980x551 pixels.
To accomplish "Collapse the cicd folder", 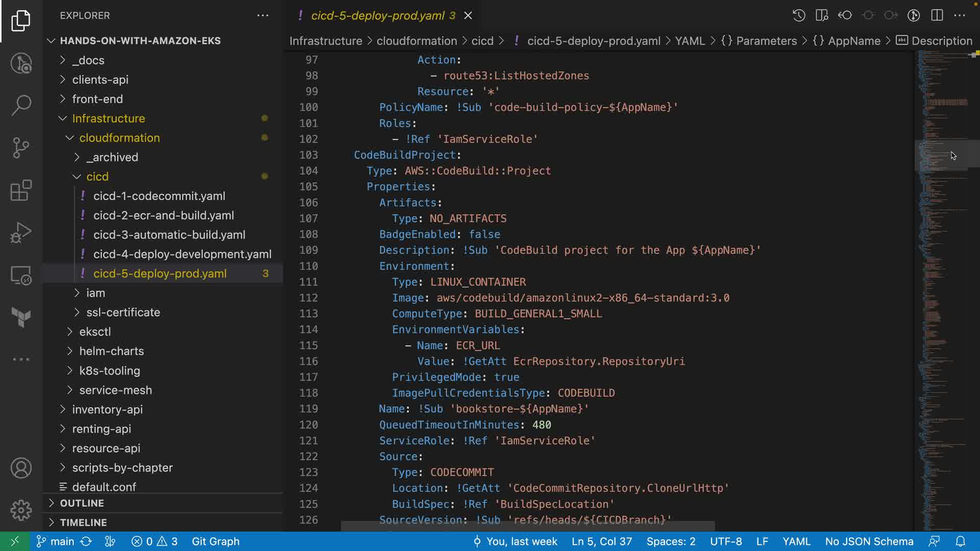I will click(x=97, y=177).
